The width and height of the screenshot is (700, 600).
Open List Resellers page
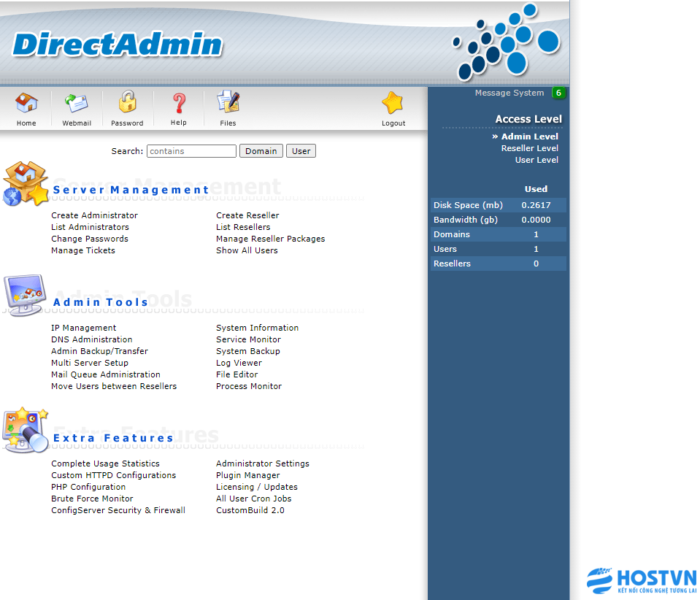pos(243,227)
